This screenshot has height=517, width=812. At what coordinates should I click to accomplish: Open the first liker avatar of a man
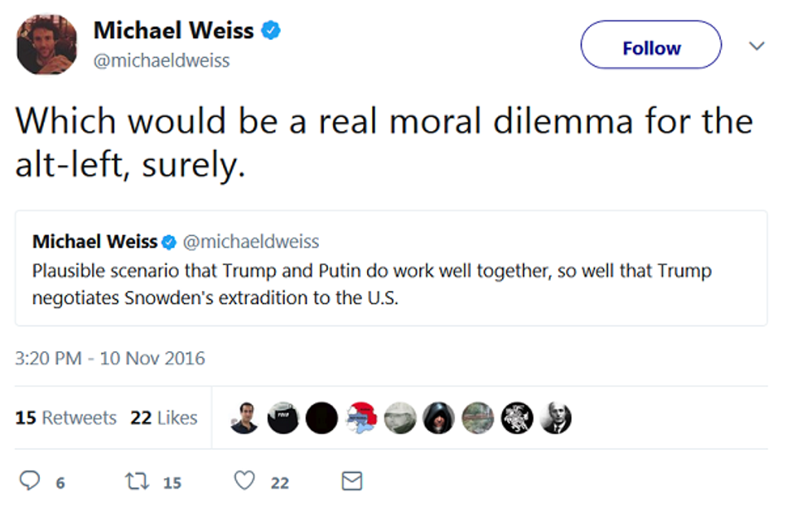coord(244,418)
